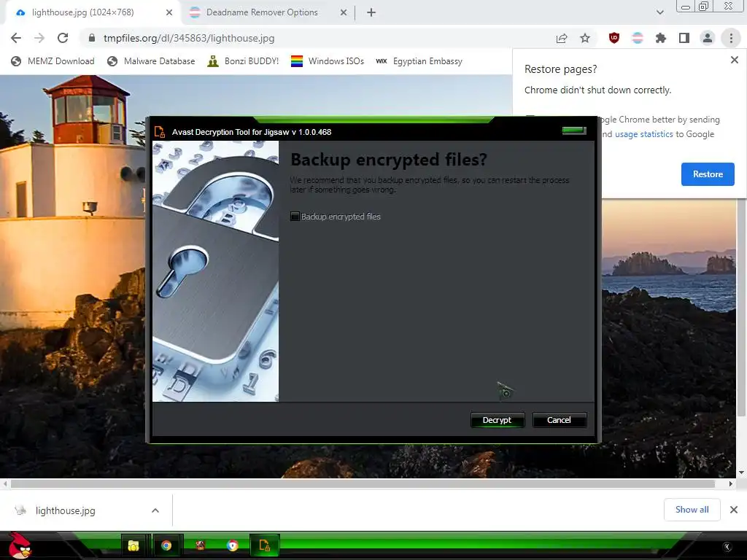The image size is (747, 560).
Task: Show hidden tray icons arrow
Action: (727, 546)
